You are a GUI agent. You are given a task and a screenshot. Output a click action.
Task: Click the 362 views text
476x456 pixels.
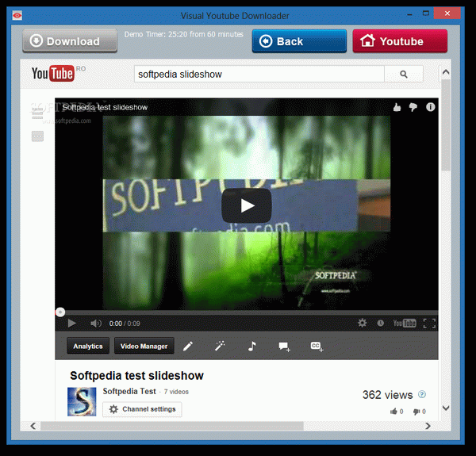pyautogui.click(x=387, y=395)
